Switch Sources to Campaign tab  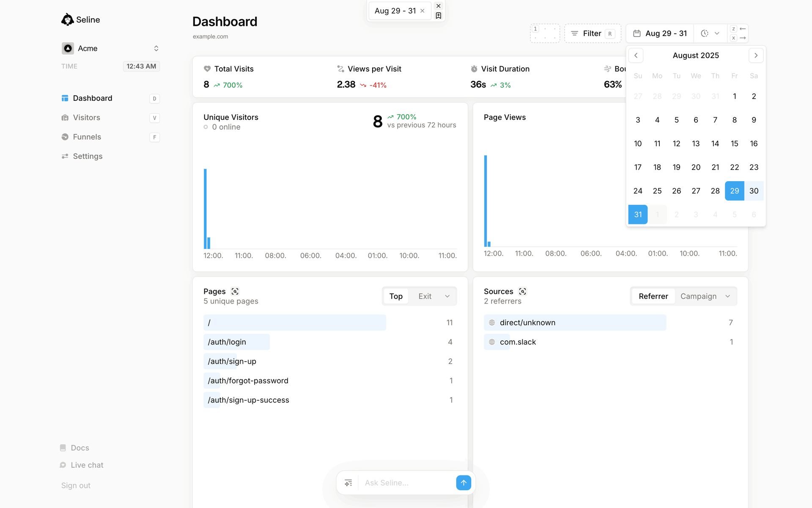click(698, 296)
